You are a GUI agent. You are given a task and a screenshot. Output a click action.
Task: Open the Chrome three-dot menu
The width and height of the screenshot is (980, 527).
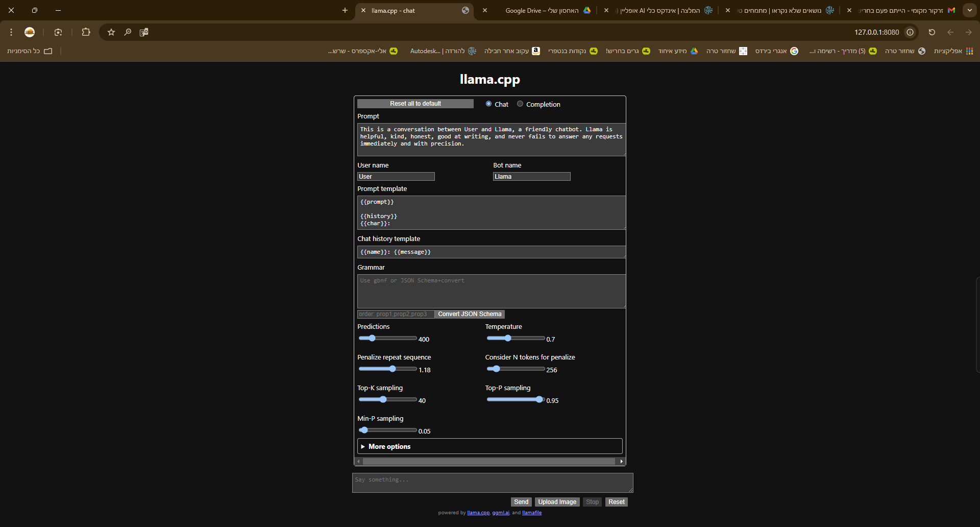11,32
